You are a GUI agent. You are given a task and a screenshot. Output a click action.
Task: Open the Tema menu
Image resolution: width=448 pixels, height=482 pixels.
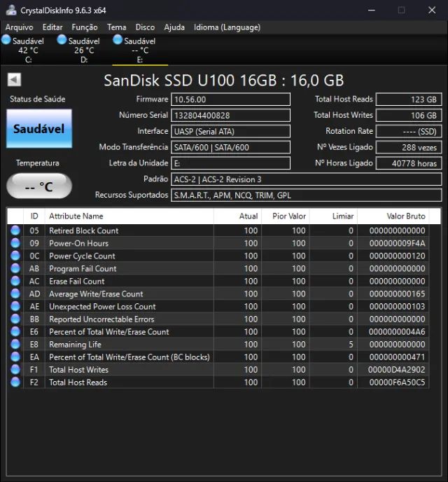tap(117, 27)
